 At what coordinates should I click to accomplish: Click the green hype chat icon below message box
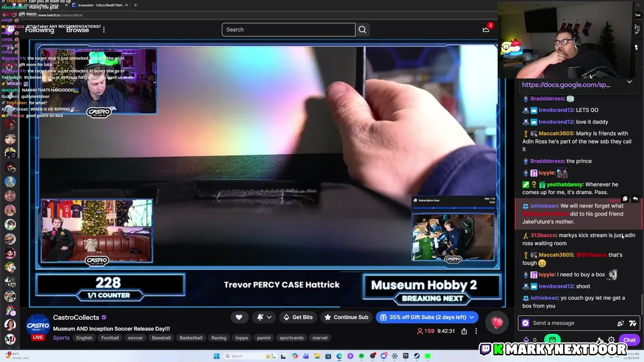pos(552,340)
